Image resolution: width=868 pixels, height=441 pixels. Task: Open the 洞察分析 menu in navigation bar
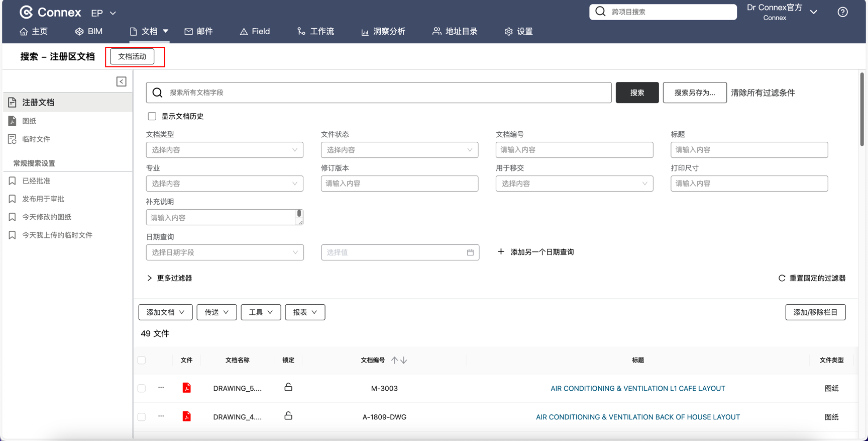pos(383,31)
